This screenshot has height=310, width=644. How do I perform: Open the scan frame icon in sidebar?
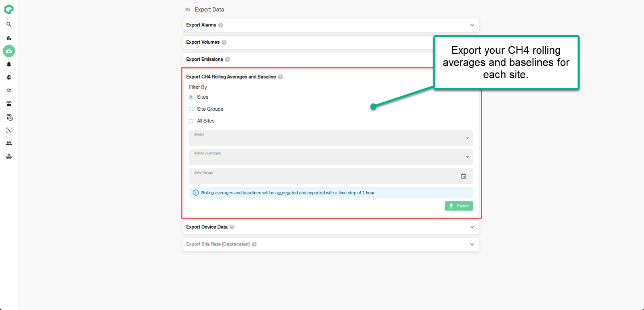pyautogui.click(x=9, y=130)
